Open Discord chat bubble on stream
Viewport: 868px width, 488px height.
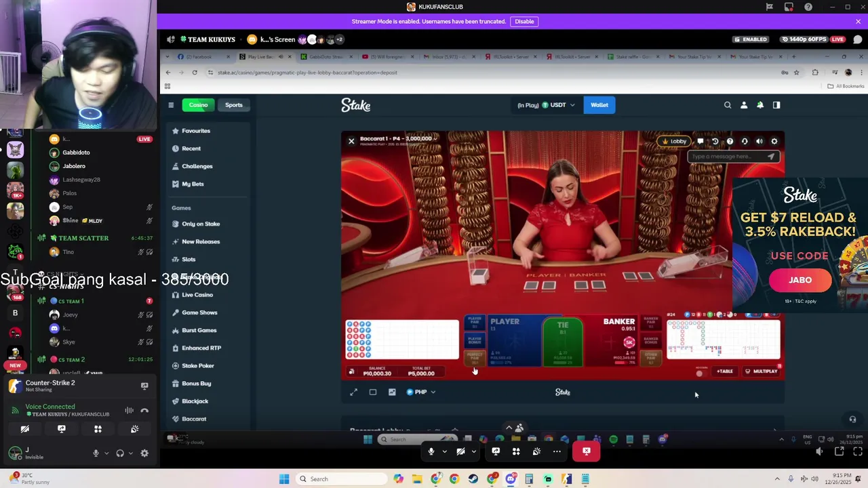[x=857, y=39]
